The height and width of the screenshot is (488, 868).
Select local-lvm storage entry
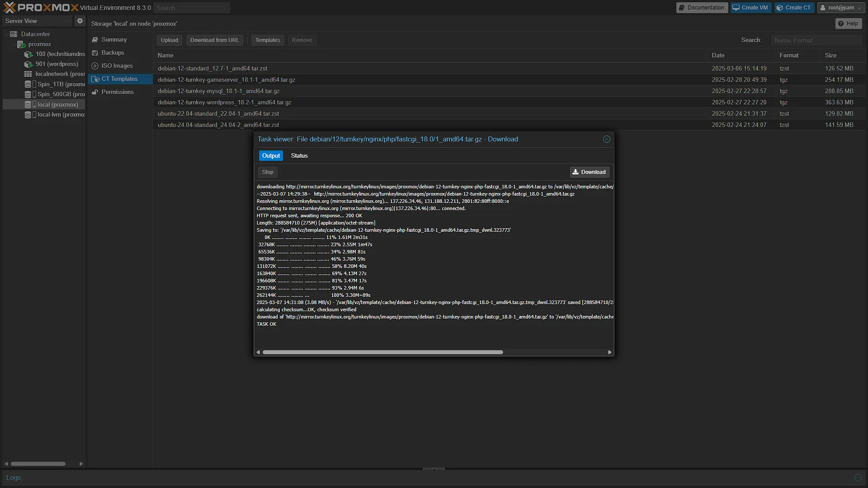(x=55, y=114)
